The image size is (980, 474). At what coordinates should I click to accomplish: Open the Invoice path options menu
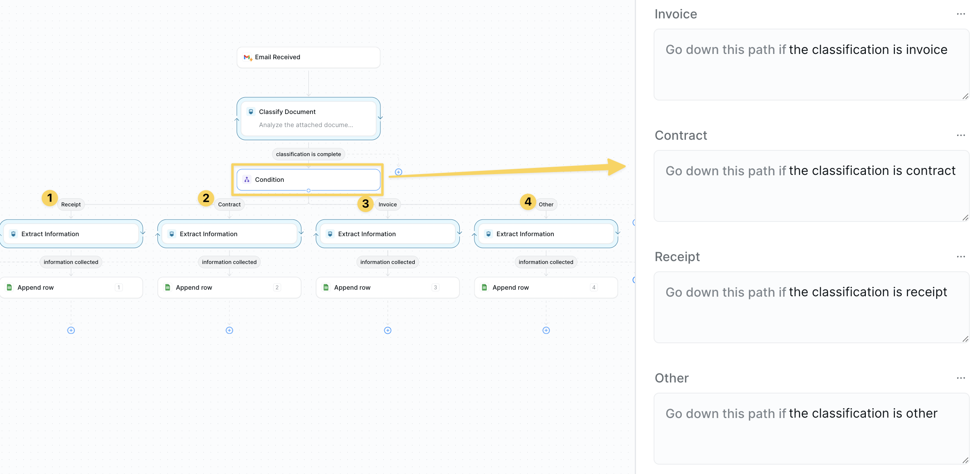[960, 14]
